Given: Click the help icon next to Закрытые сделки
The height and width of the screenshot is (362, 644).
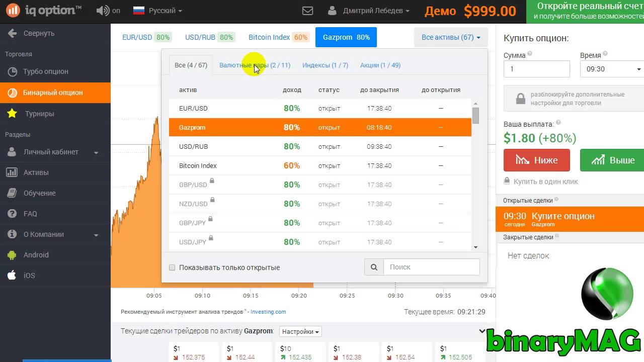Looking at the screenshot, I should coord(557,236).
